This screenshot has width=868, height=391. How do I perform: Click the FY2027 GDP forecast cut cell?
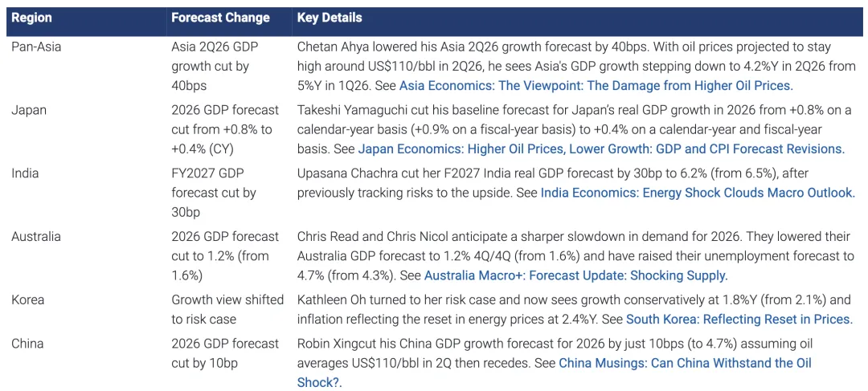(215, 193)
